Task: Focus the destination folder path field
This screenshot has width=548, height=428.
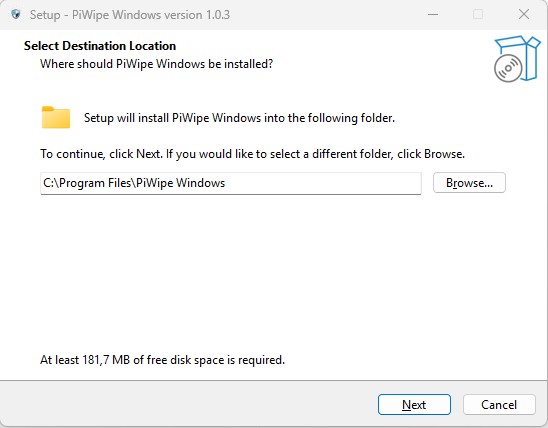Action: coord(231,183)
